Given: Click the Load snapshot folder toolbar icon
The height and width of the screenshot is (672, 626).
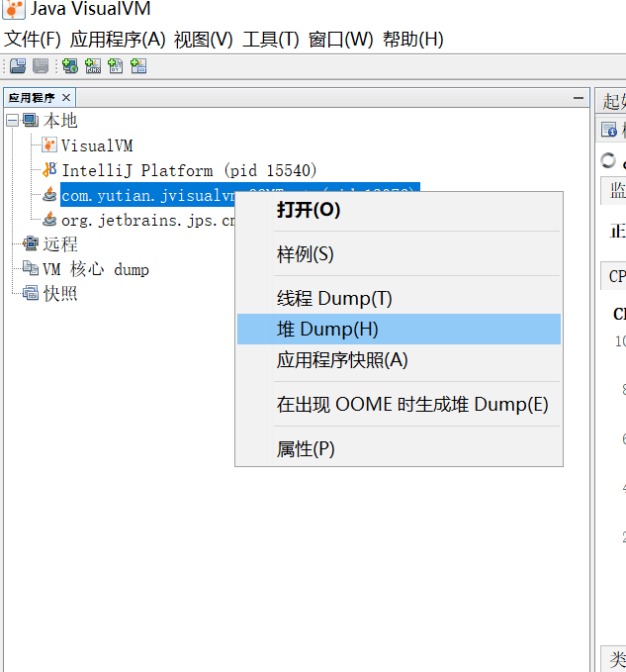Looking at the screenshot, I should point(18,66).
